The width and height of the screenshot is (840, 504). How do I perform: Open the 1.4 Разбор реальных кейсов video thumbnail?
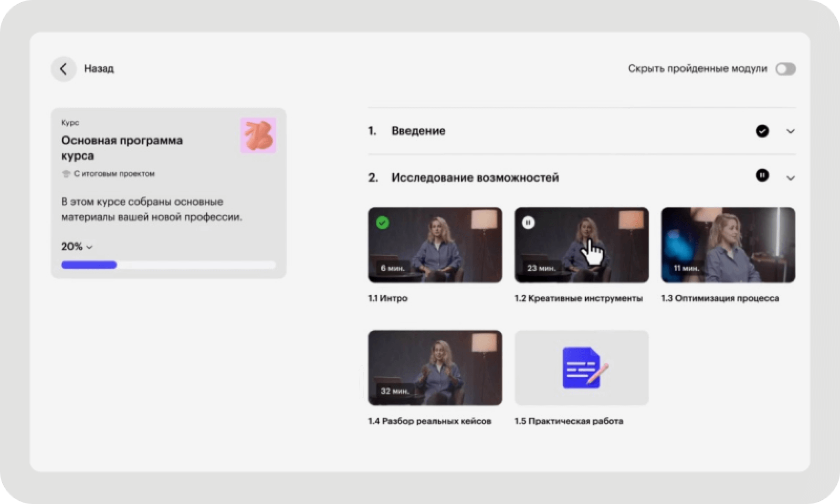[435, 367]
